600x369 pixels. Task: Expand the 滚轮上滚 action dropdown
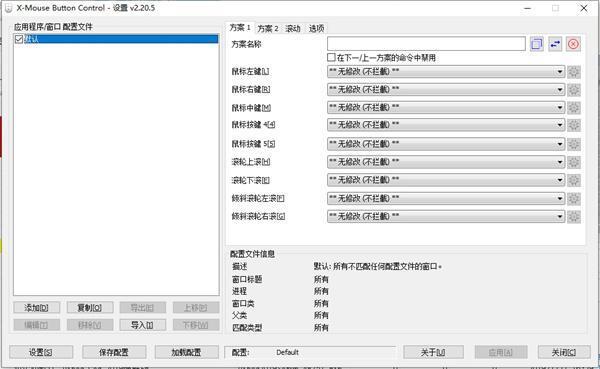446,162
